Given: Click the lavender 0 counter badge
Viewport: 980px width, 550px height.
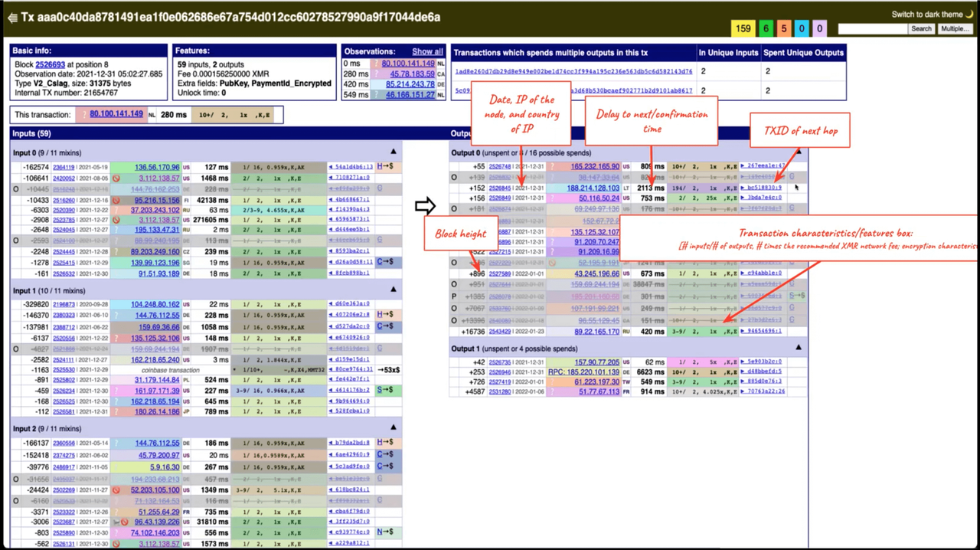Looking at the screenshot, I should coord(820,28).
